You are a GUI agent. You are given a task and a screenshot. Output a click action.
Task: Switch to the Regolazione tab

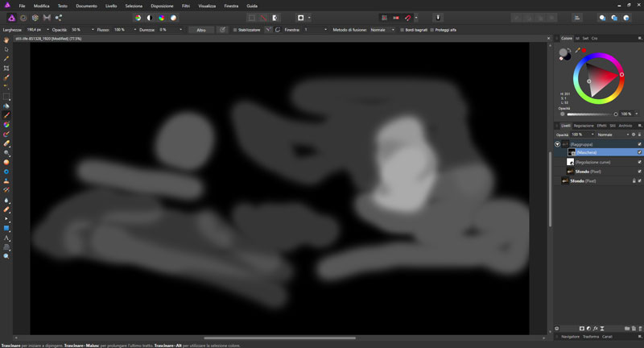click(584, 126)
